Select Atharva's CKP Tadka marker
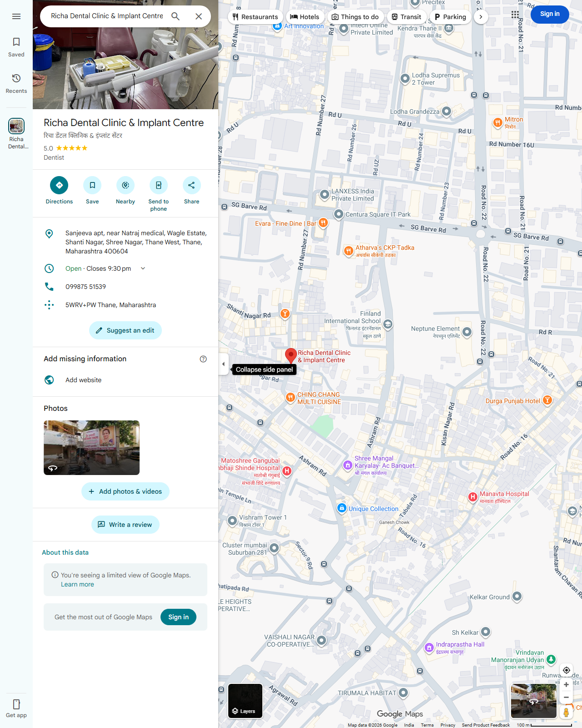The image size is (582, 728). [x=348, y=251]
